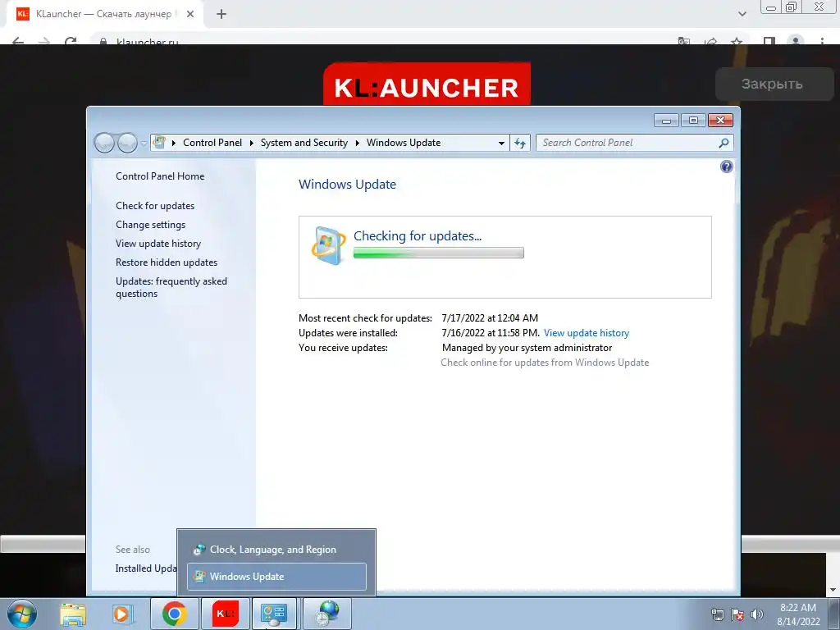
Task: Click Check for updates in sidebar
Action: (x=155, y=206)
